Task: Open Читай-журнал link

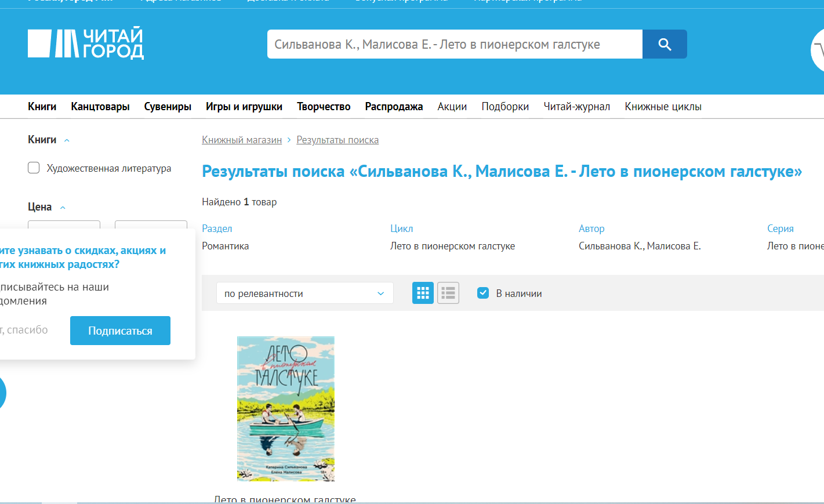Action: [577, 107]
